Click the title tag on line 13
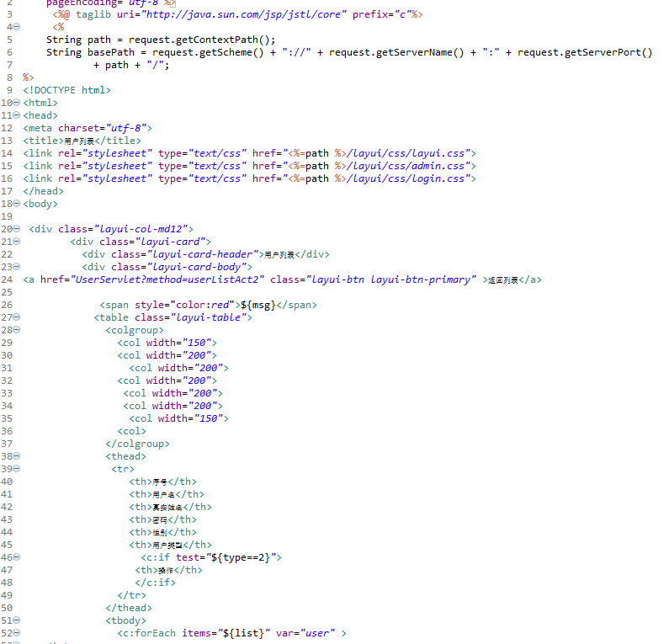Image resolution: width=669 pixels, height=644 pixels. 82,141
